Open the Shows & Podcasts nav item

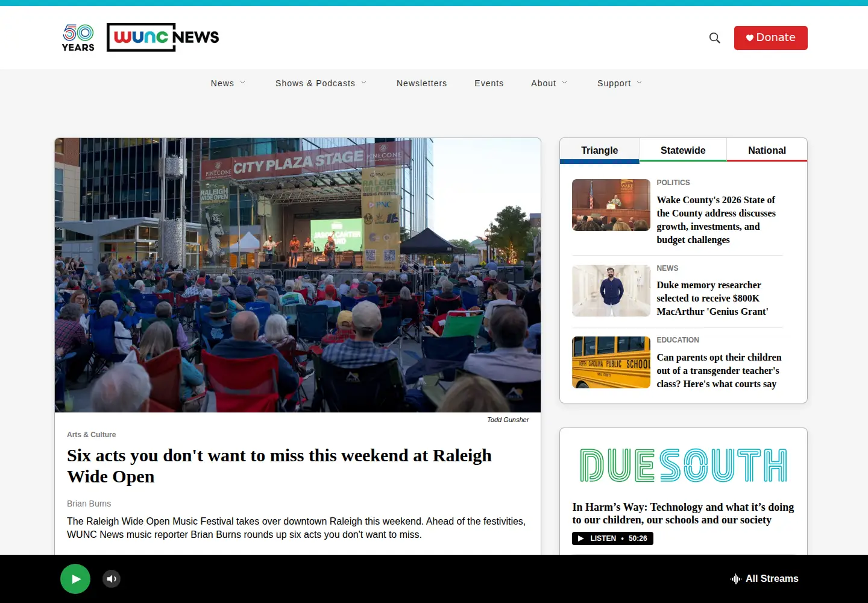click(315, 83)
